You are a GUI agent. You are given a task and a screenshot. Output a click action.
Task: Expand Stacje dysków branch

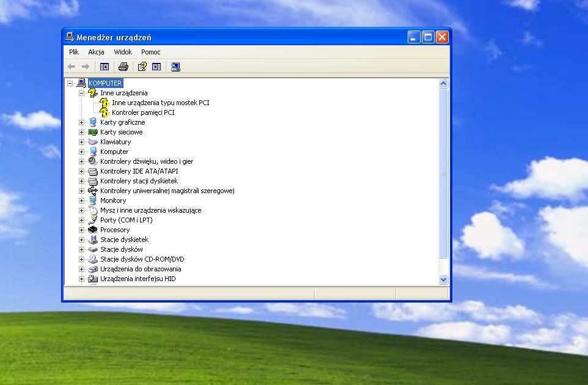coord(81,249)
